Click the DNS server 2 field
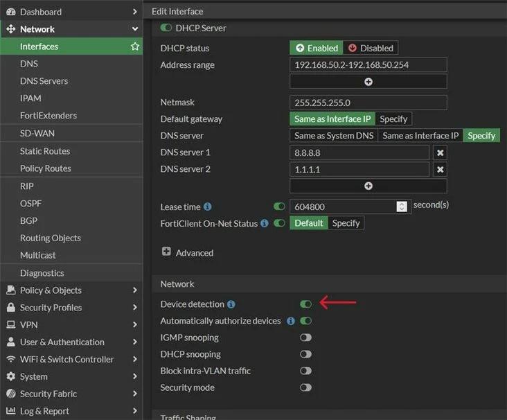The image size is (507, 420). (359, 169)
